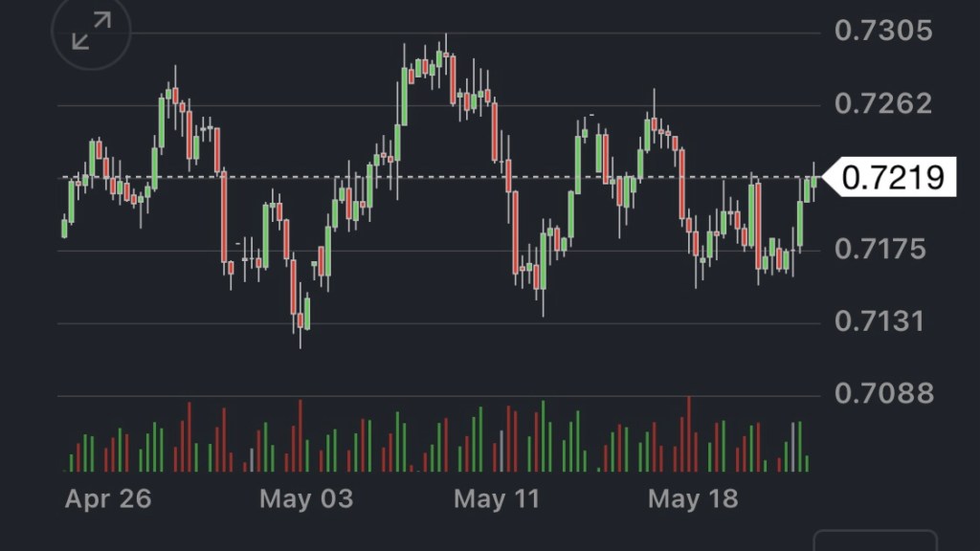Select the Apr 26 date label
Viewport: 980px width, 551px height.
click(x=108, y=498)
